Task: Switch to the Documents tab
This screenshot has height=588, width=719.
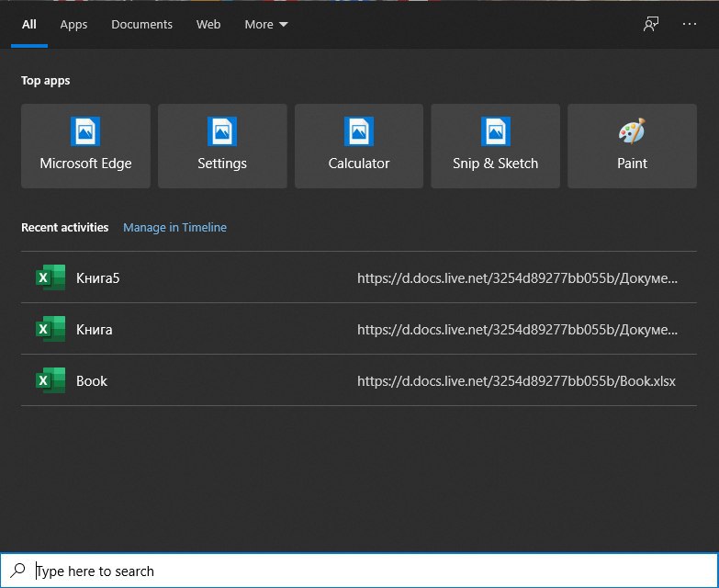Action: (141, 24)
